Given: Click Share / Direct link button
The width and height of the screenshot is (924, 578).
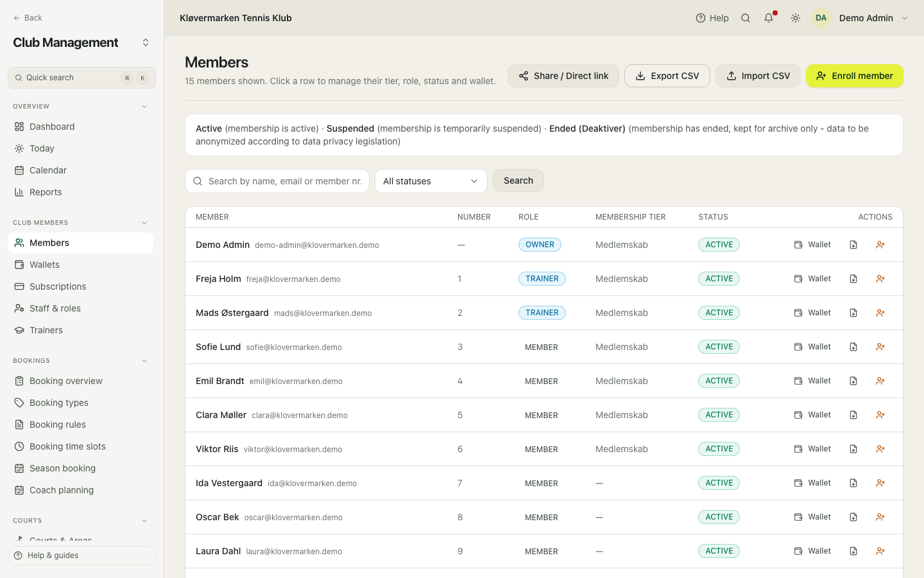Looking at the screenshot, I should point(563,76).
